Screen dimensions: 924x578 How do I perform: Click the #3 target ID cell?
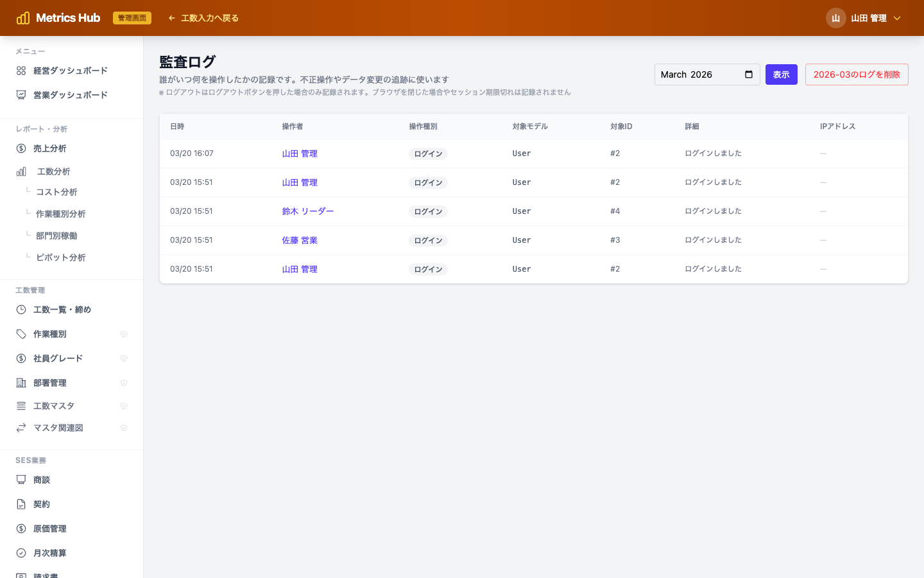coord(615,240)
